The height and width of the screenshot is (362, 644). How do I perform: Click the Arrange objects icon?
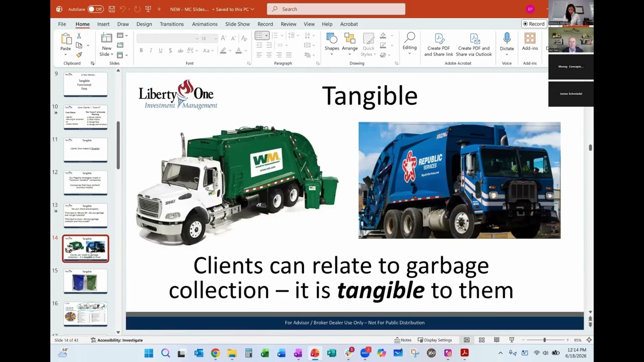coord(350,39)
